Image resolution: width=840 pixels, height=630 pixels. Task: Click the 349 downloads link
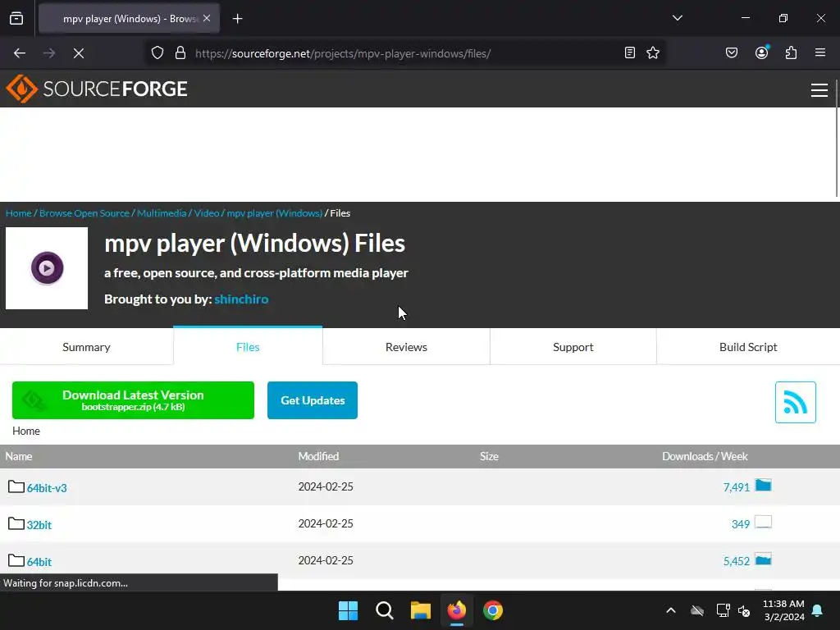pos(741,524)
